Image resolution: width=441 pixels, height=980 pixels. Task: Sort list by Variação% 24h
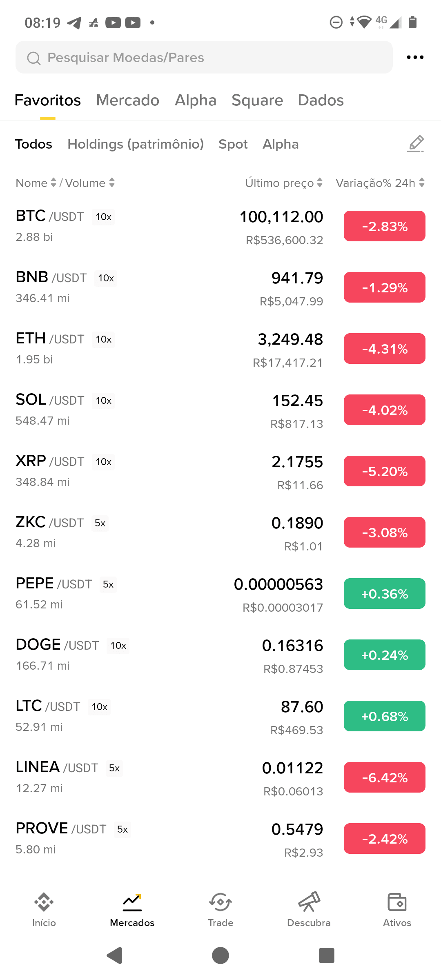pos(380,183)
